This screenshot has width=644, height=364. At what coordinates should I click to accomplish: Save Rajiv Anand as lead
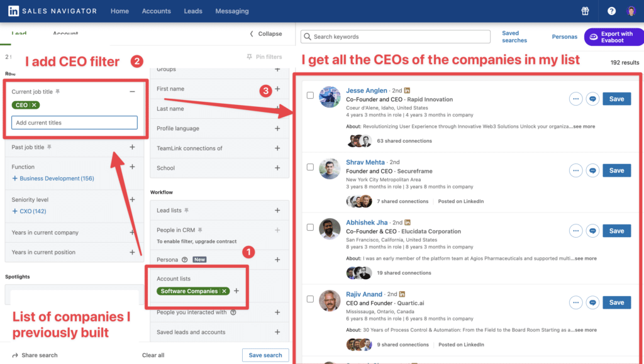point(616,302)
